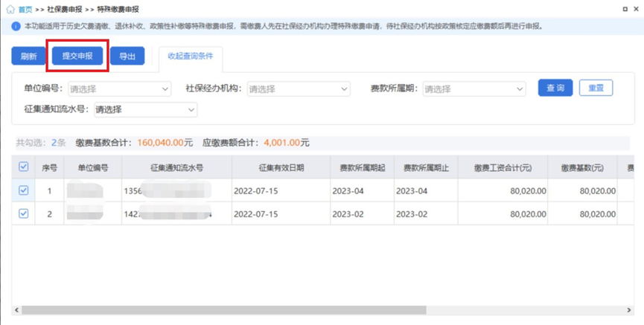Image resolution: width=644 pixels, height=325 pixels.
Task: Close the 特殊缴费申报 panel
Action: [637, 9]
